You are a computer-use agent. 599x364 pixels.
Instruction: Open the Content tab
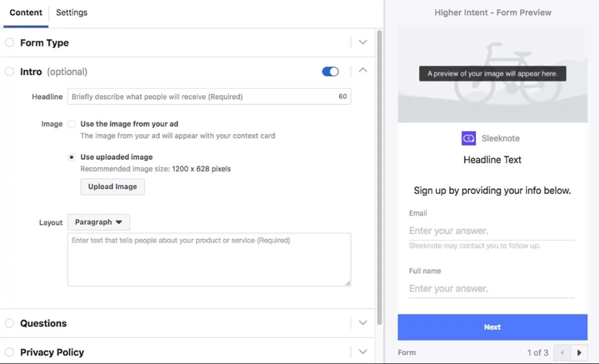click(x=26, y=13)
